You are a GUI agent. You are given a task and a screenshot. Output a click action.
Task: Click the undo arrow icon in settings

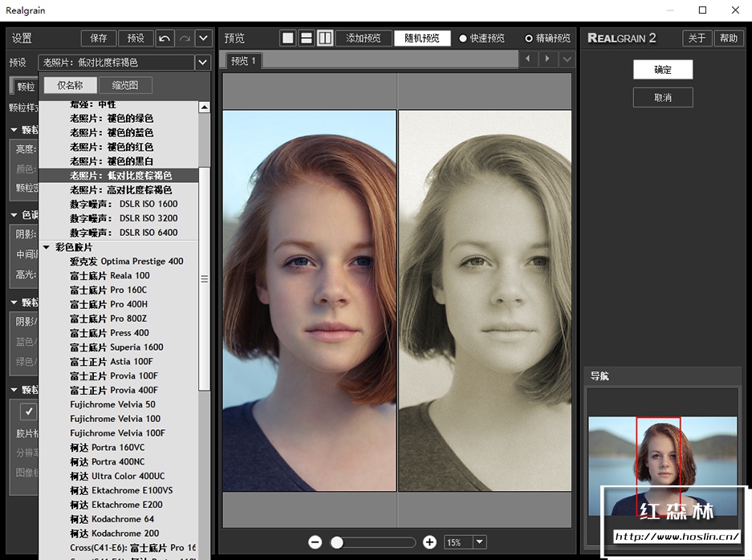[x=165, y=39]
